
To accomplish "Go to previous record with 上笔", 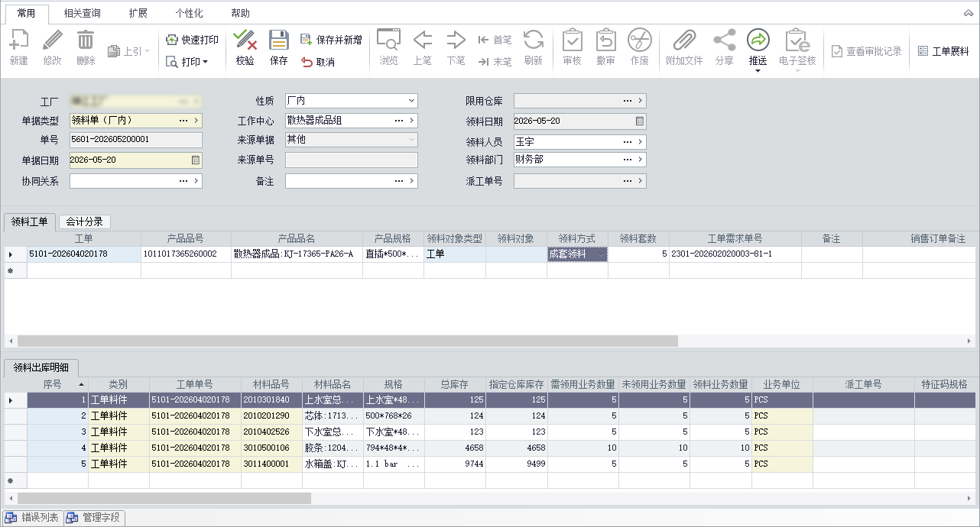I will pyautogui.click(x=422, y=40).
